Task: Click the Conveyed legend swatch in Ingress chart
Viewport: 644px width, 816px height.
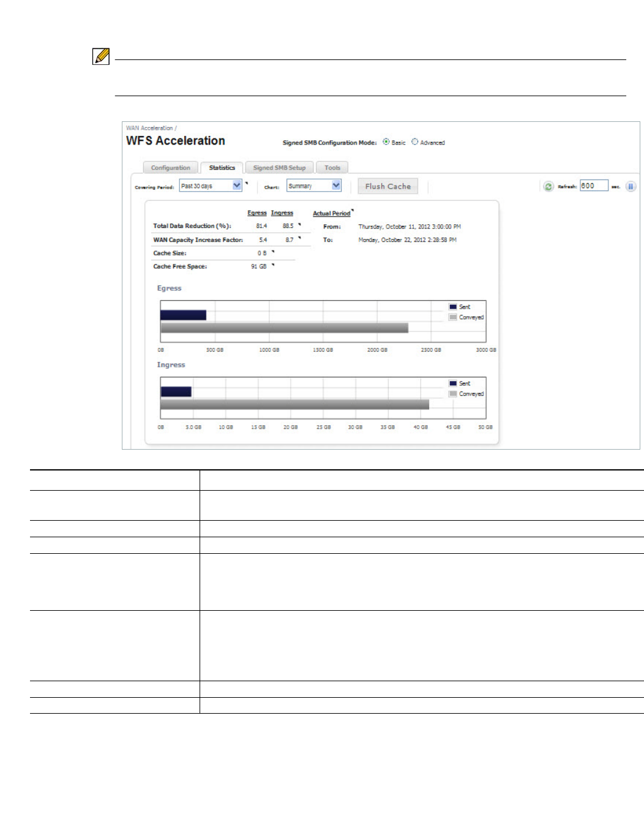Action: pos(453,394)
